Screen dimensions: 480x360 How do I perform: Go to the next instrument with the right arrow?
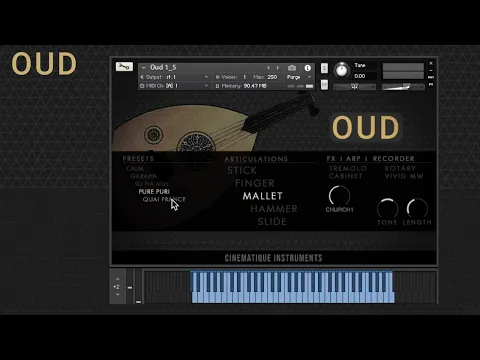click(x=278, y=68)
